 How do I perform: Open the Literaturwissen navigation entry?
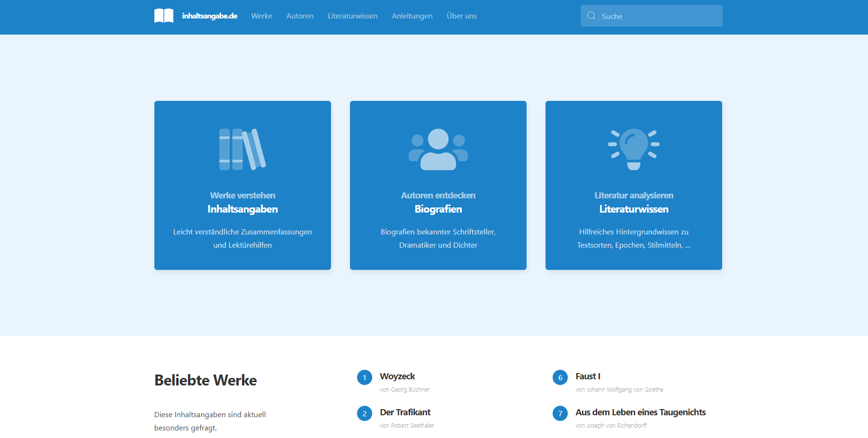tap(352, 16)
